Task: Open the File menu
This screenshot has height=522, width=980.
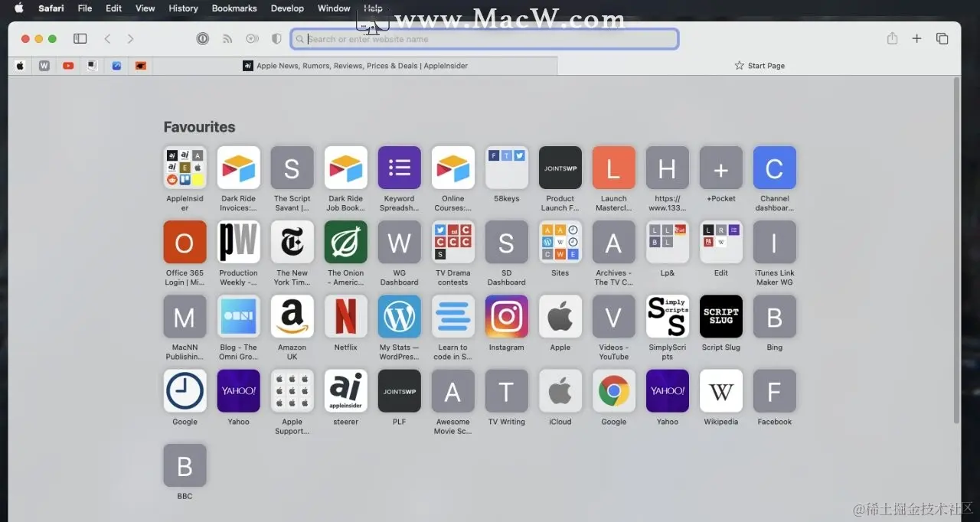Action: point(85,8)
